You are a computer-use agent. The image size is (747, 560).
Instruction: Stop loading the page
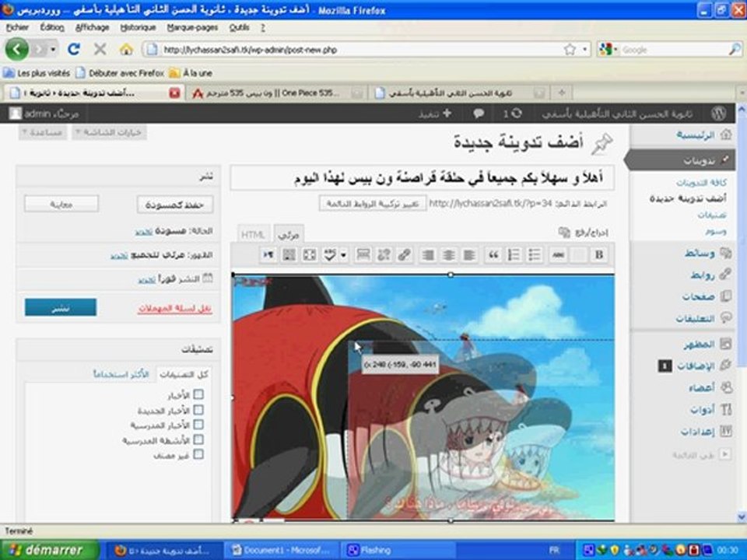(x=100, y=49)
